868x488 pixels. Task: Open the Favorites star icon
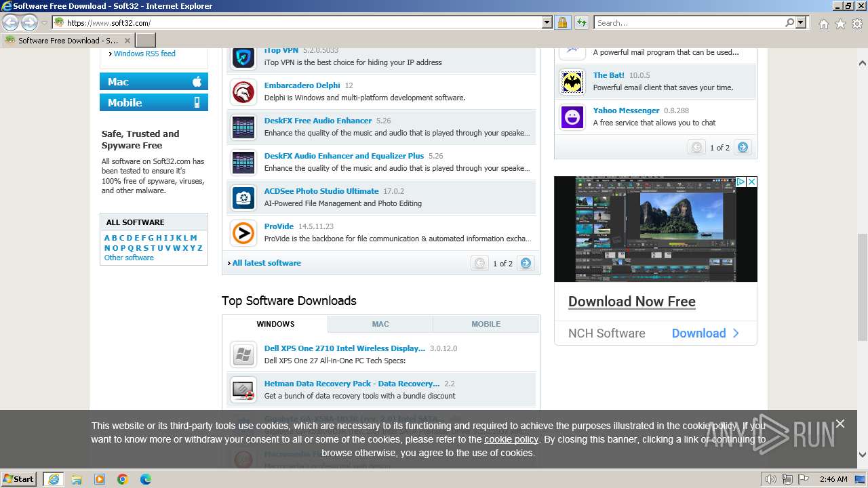pyautogui.click(x=840, y=24)
